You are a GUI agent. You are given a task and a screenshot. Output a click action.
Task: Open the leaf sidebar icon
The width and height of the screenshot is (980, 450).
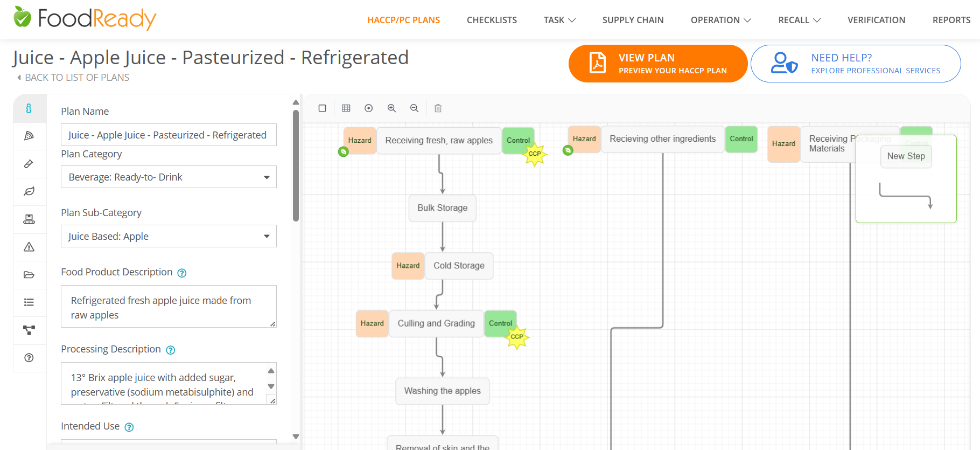pyautogui.click(x=29, y=191)
